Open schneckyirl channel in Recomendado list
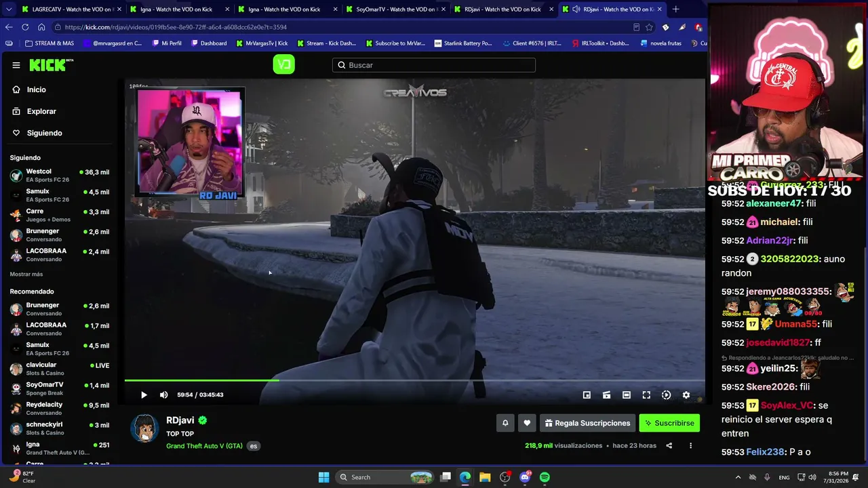 coord(60,428)
